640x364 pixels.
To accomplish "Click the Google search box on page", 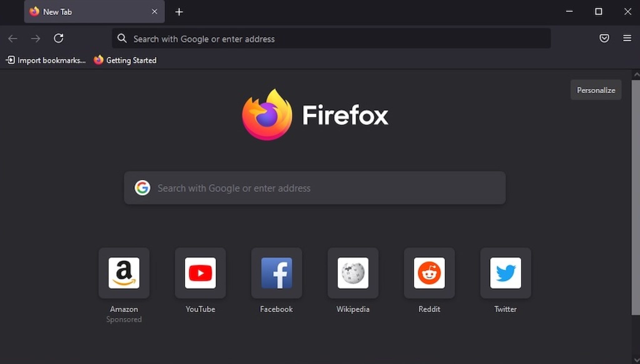I will [x=315, y=188].
